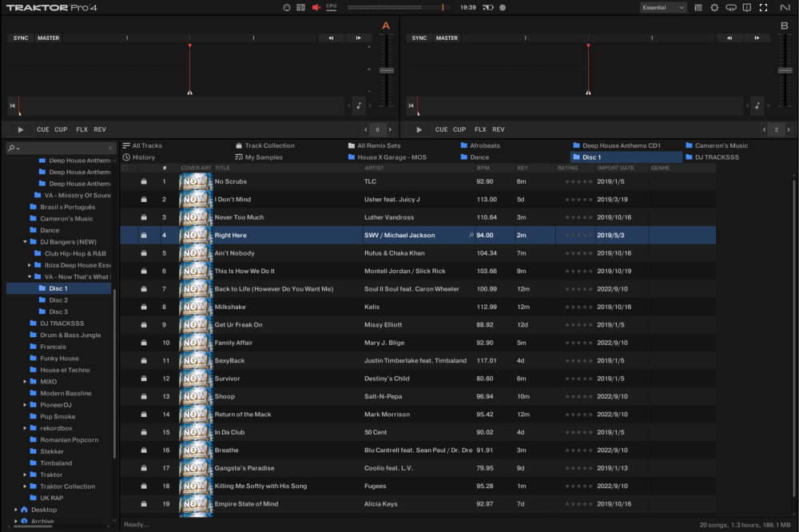Click the round record indicator next to the clock

click(503, 8)
